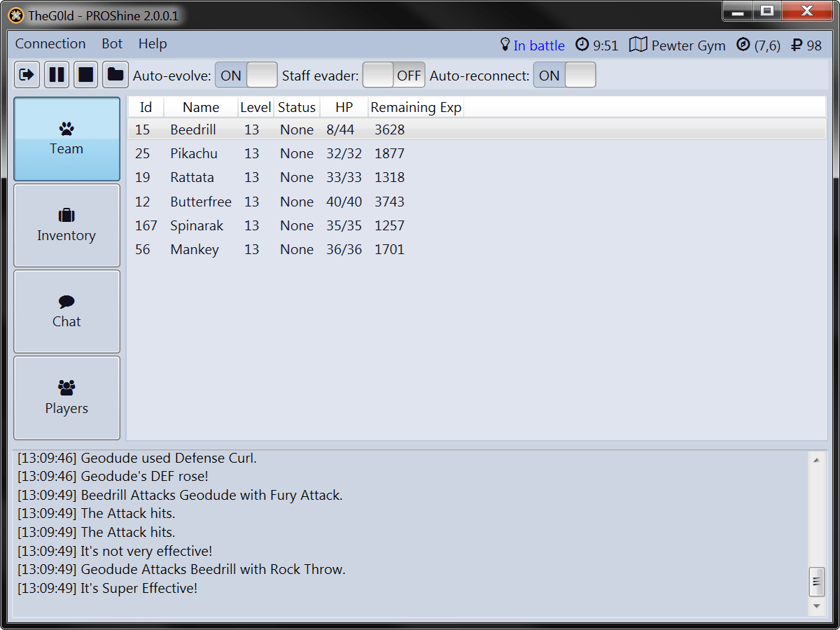
Task: Click the lightbulb battle status icon
Action: point(505,45)
